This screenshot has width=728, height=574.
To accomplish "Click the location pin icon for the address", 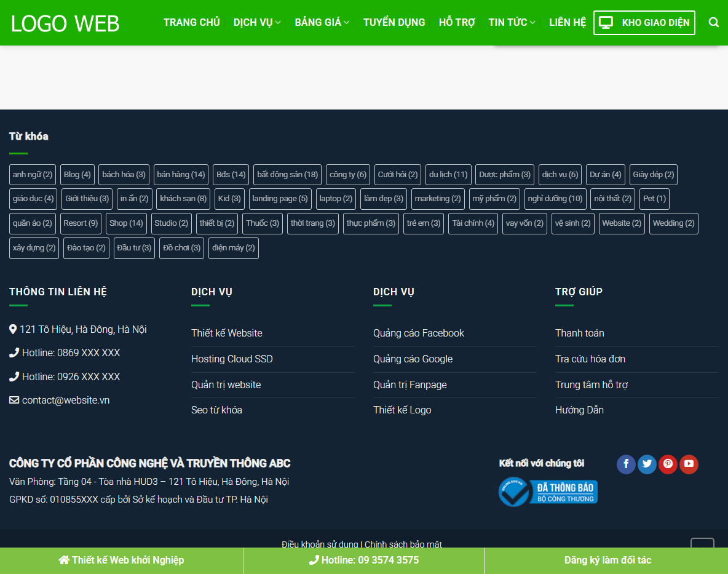I will 13,329.
